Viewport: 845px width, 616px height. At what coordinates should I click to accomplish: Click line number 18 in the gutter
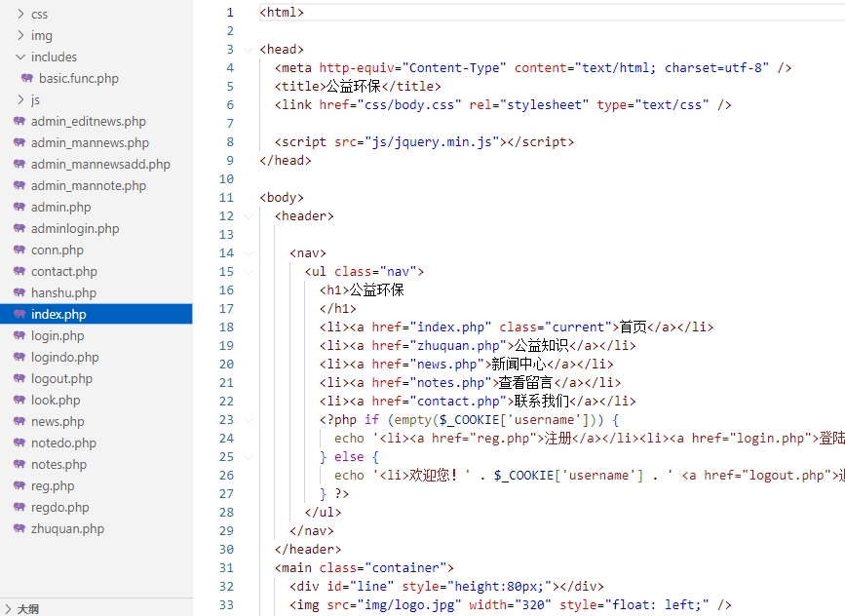point(226,327)
